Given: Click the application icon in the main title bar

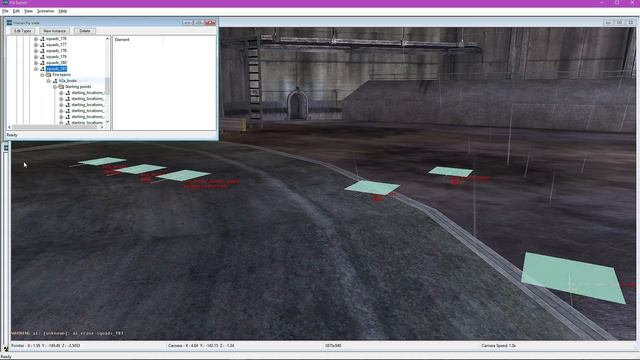Looking at the screenshot, I should [5, 2].
